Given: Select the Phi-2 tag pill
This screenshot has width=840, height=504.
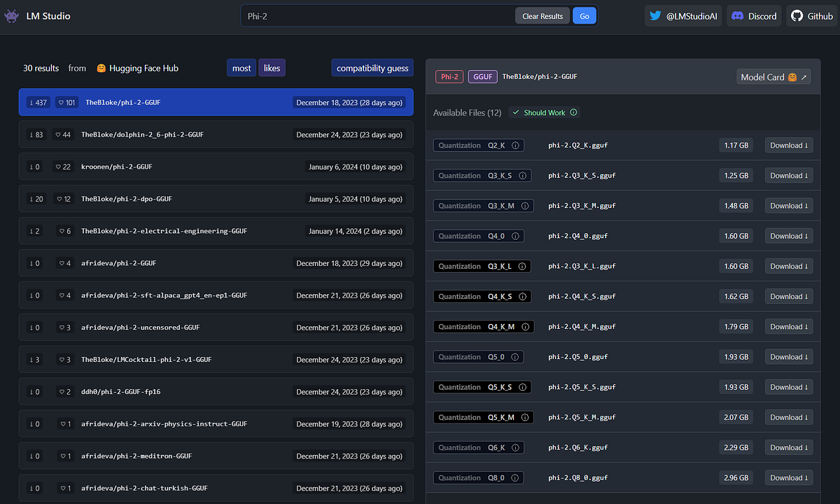Looking at the screenshot, I should pyautogui.click(x=449, y=77).
